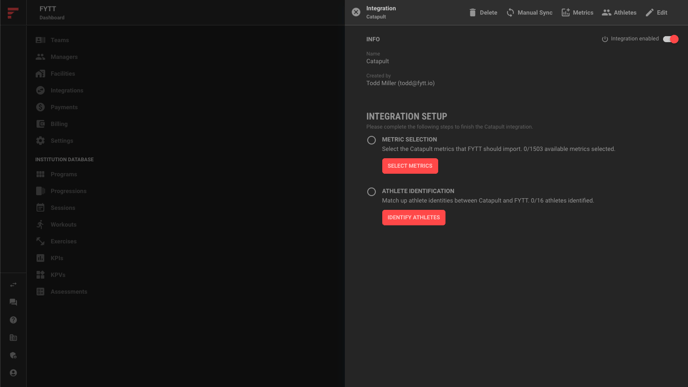The height and width of the screenshot is (387, 688).
Task: Open the chat messages icon in left rail
Action: point(13,302)
